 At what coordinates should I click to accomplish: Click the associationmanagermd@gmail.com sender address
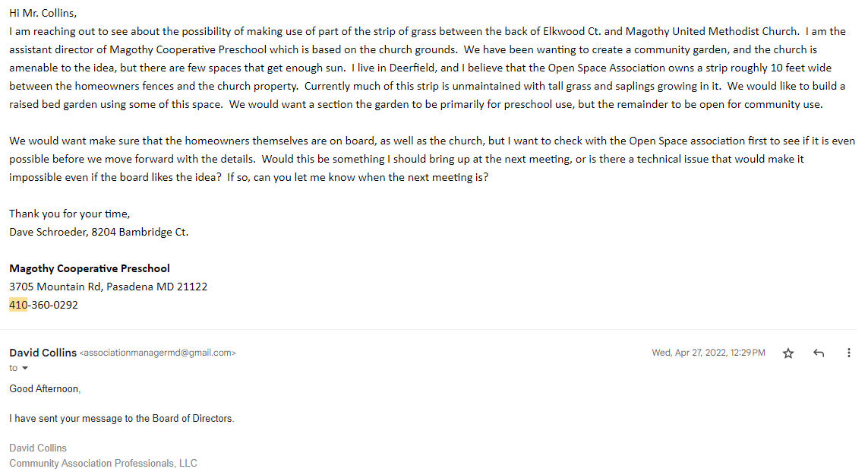(157, 353)
